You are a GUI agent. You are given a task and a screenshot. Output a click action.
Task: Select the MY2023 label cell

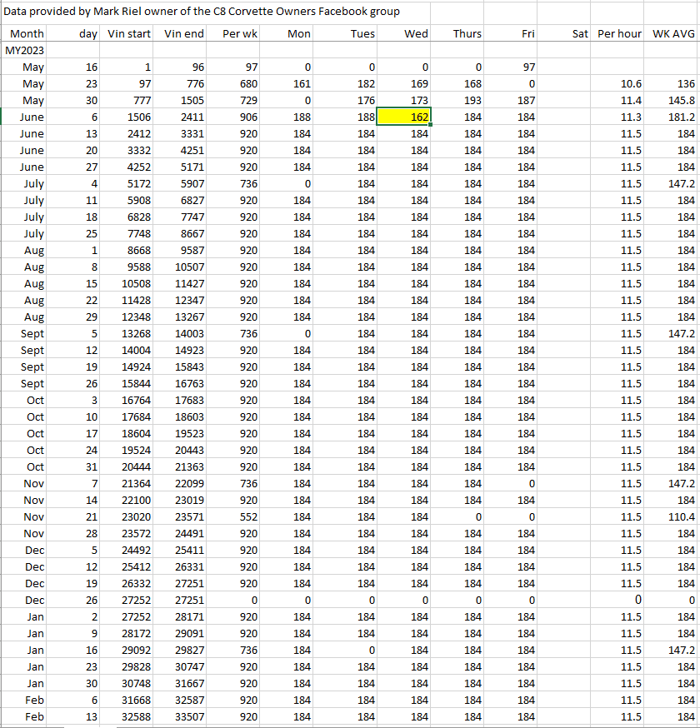24,51
